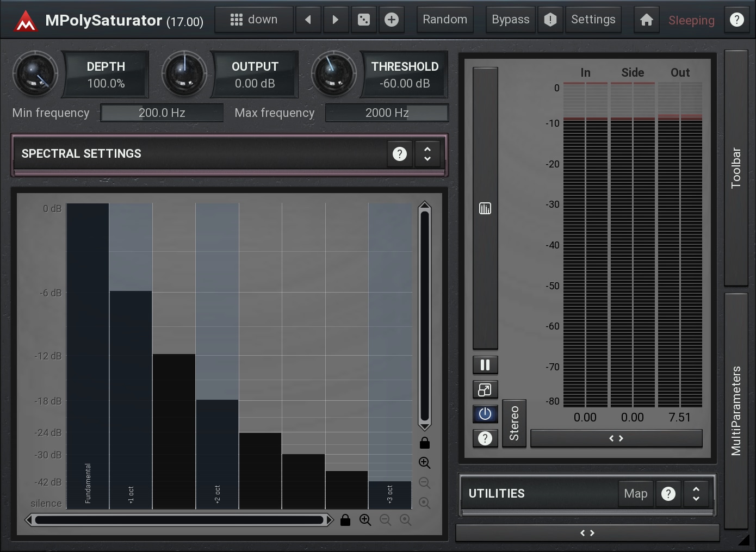The image size is (756, 552).
Task: Expand the Utilities panel arrows
Action: click(696, 494)
